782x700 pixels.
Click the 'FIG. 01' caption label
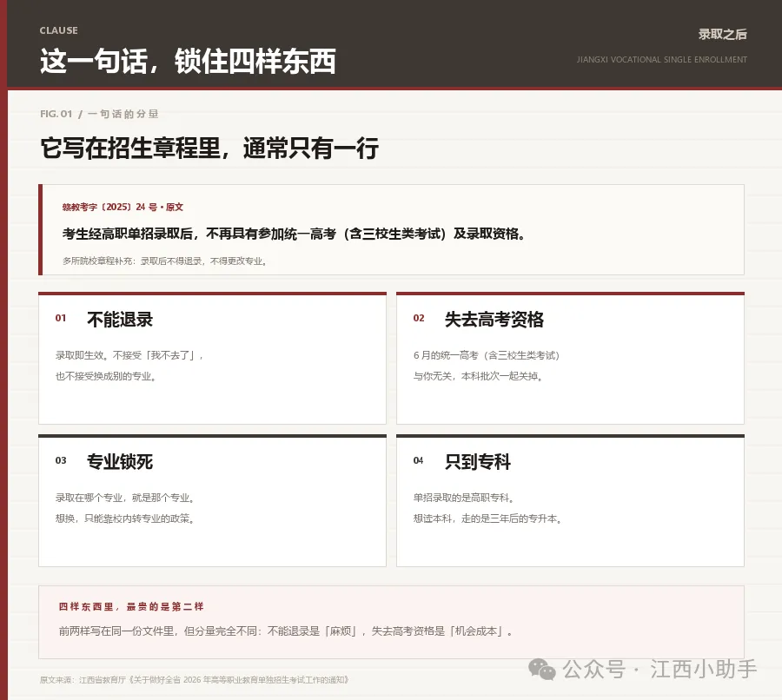56,114
